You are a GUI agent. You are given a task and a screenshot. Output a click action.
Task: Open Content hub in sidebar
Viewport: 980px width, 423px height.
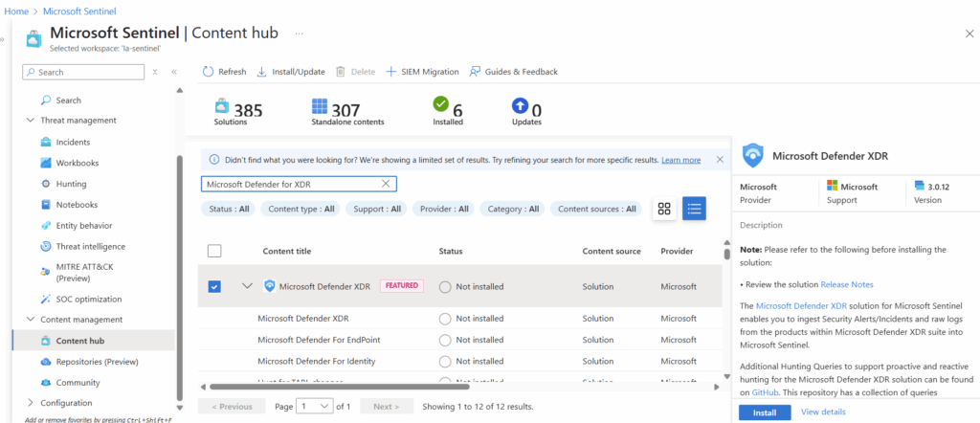coord(93,341)
